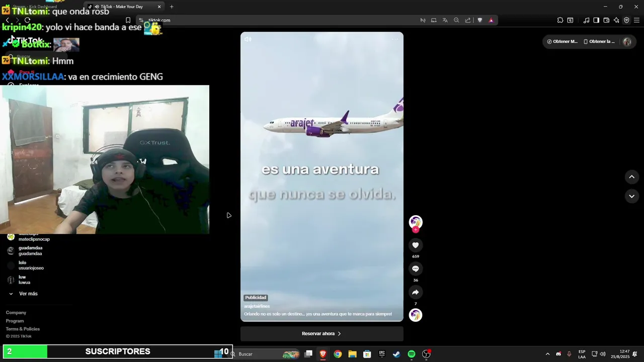The image size is (644, 362).
Task: Expand the Program footer section
Action: tap(15, 321)
